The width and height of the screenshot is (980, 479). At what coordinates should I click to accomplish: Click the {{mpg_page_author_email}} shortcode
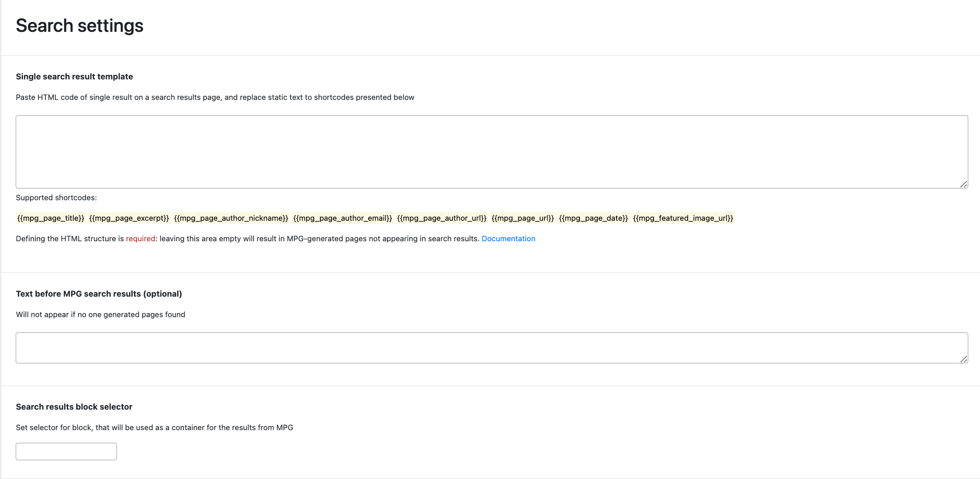tap(343, 218)
